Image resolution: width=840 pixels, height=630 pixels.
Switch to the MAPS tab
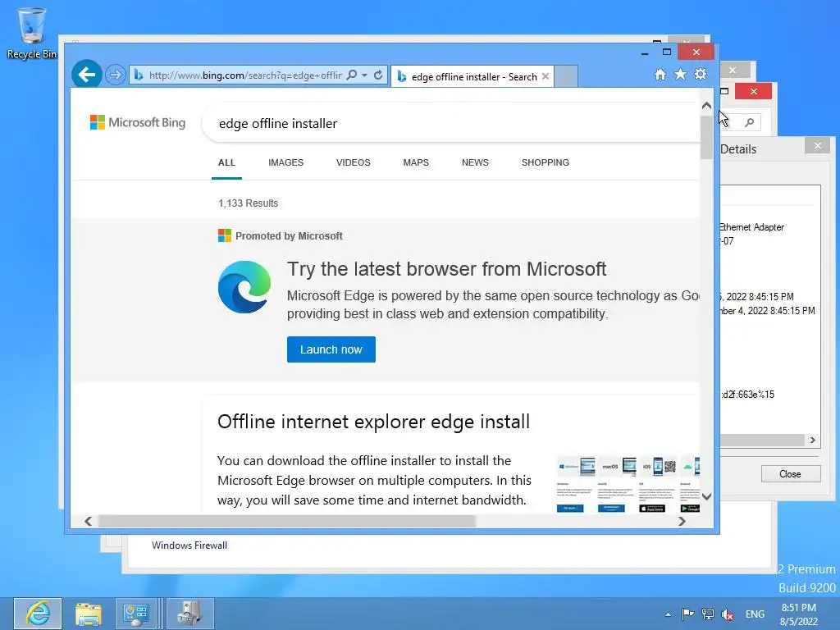(416, 162)
